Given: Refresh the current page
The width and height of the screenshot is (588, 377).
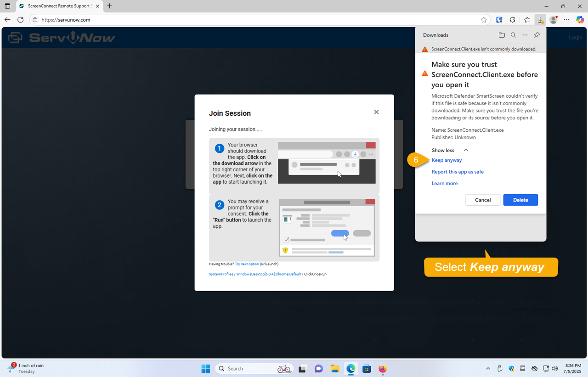Looking at the screenshot, I should [20, 20].
